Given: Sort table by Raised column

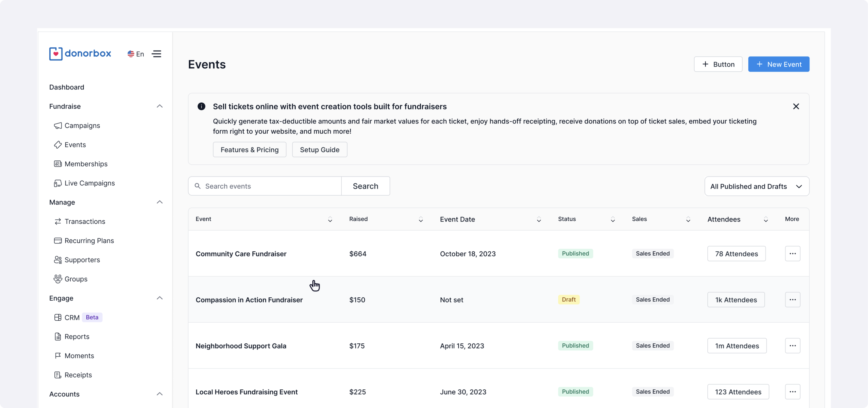Looking at the screenshot, I should pyautogui.click(x=421, y=220).
